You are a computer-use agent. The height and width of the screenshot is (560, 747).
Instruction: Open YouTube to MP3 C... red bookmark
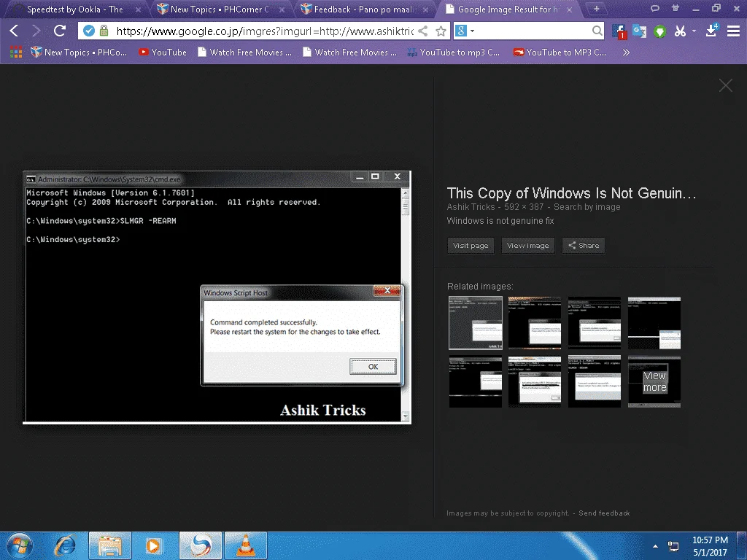pos(560,52)
